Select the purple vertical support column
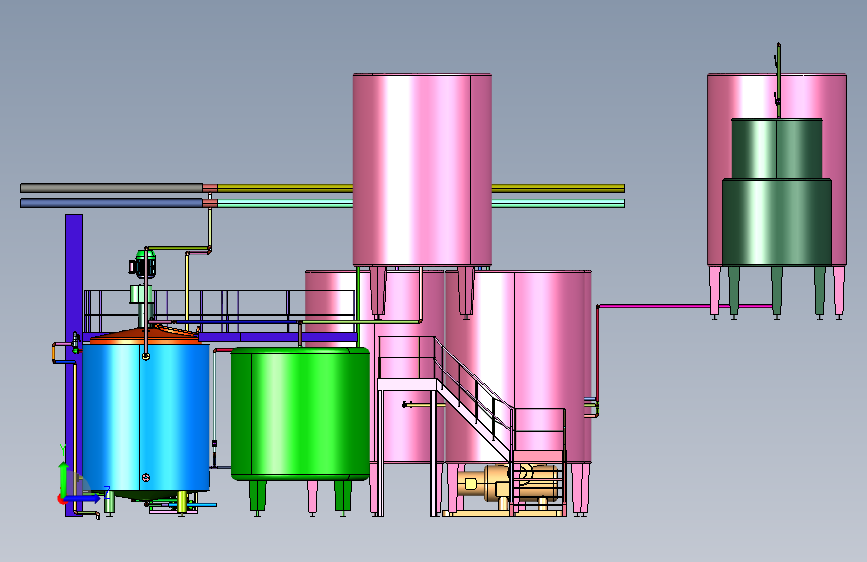 point(74,365)
